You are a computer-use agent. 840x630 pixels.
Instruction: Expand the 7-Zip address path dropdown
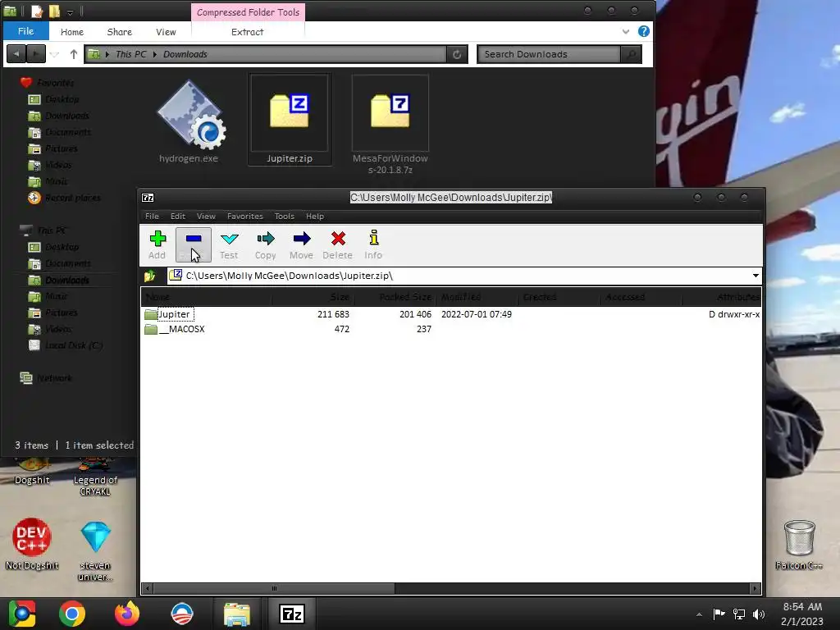[x=756, y=276]
